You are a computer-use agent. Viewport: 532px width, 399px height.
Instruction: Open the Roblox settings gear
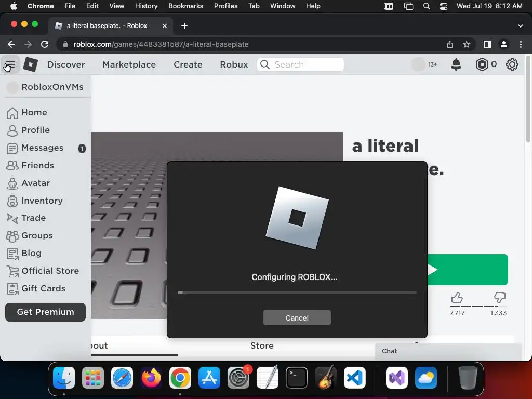pyautogui.click(x=512, y=64)
